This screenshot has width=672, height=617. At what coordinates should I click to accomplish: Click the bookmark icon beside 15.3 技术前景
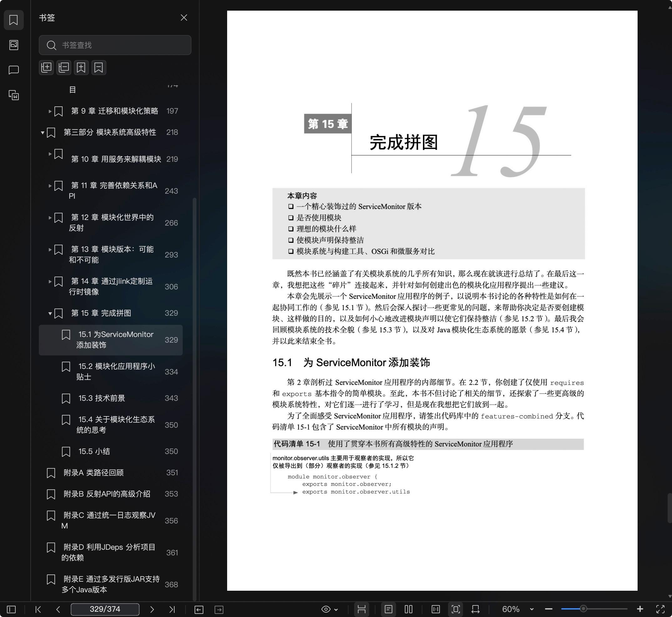(66, 399)
